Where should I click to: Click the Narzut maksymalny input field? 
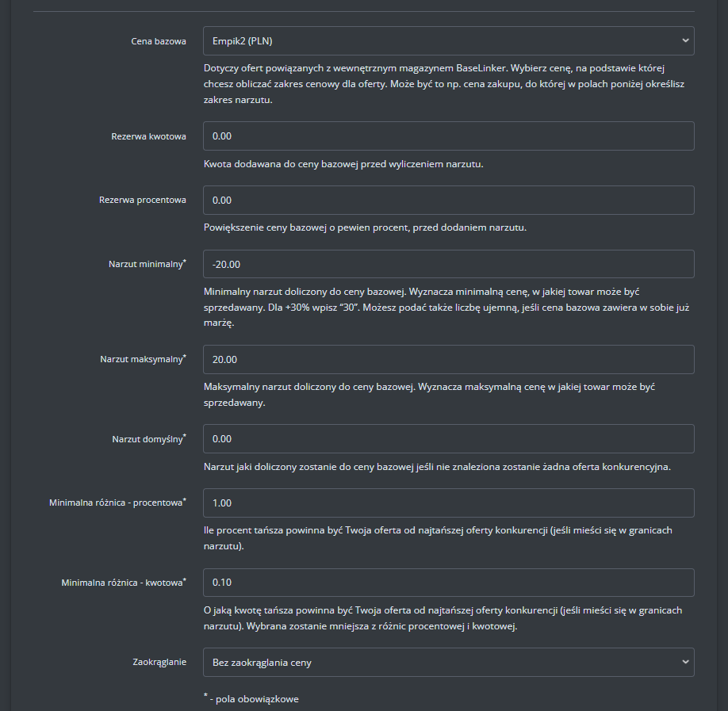448,360
